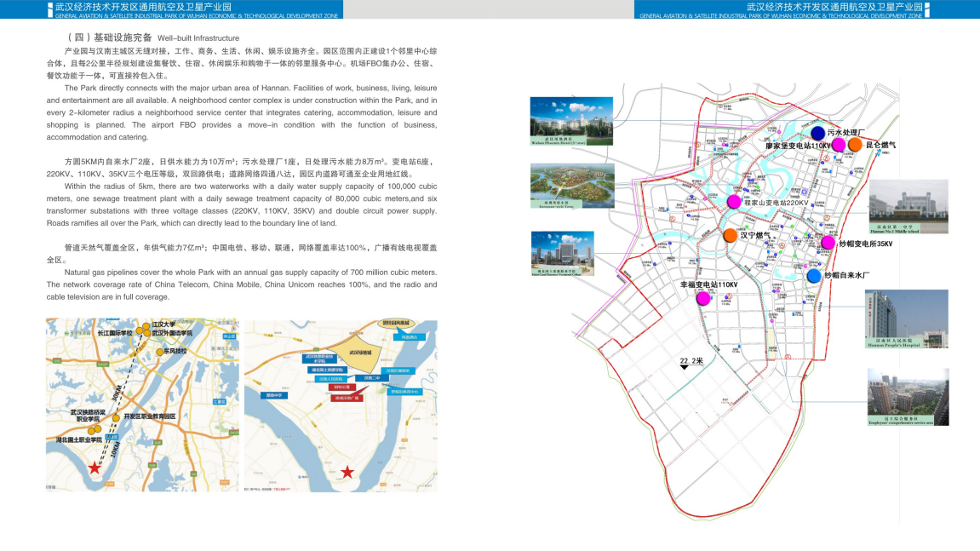Click the blue 武汉铁路职业技术学院 tag
Viewport: 980px width, 551px height.
click(x=319, y=359)
